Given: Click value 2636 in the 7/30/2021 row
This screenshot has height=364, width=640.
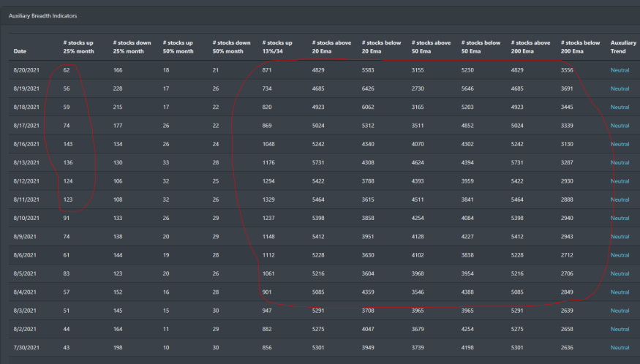Looking at the screenshot, I should pos(568,348).
